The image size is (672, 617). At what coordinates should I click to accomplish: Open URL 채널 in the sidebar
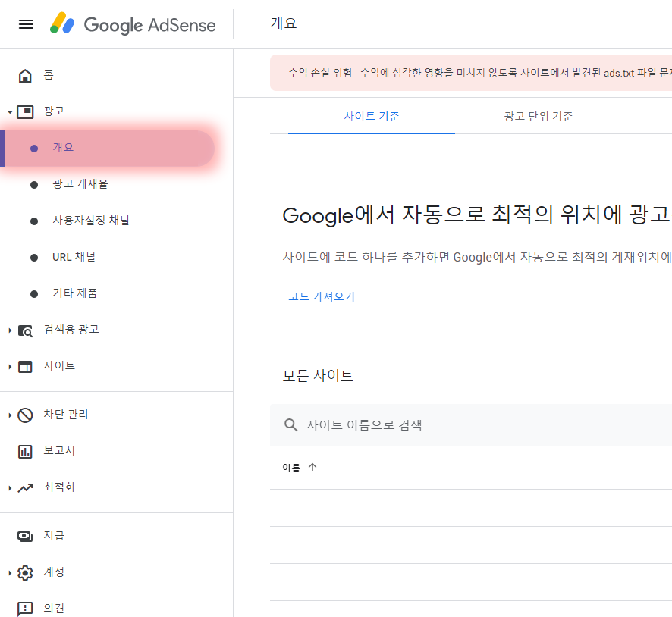click(74, 257)
